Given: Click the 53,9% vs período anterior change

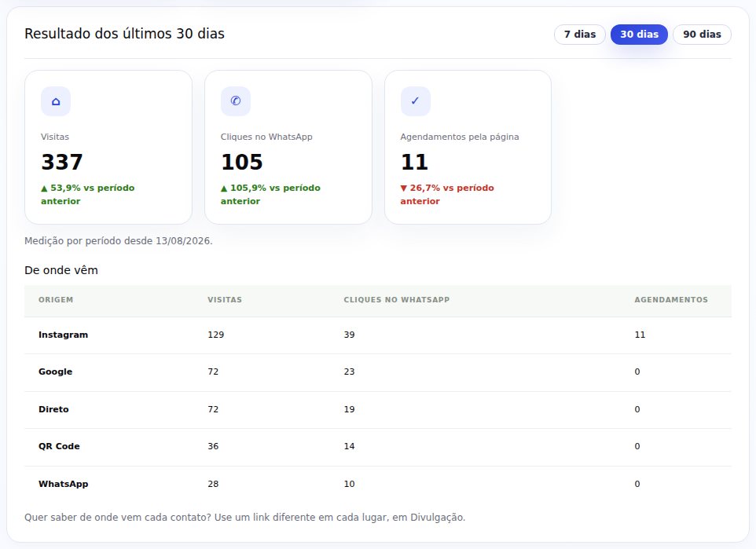Looking at the screenshot, I should 88,194.
